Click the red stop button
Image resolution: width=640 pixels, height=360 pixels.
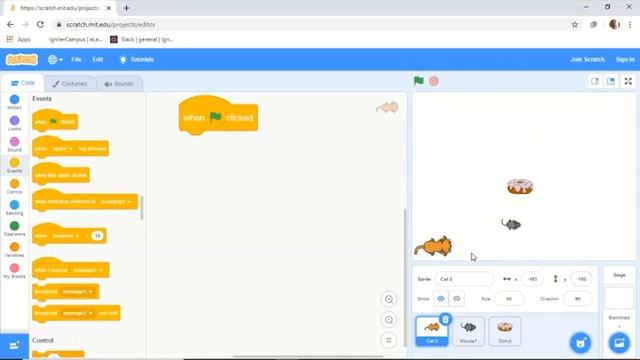click(434, 81)
